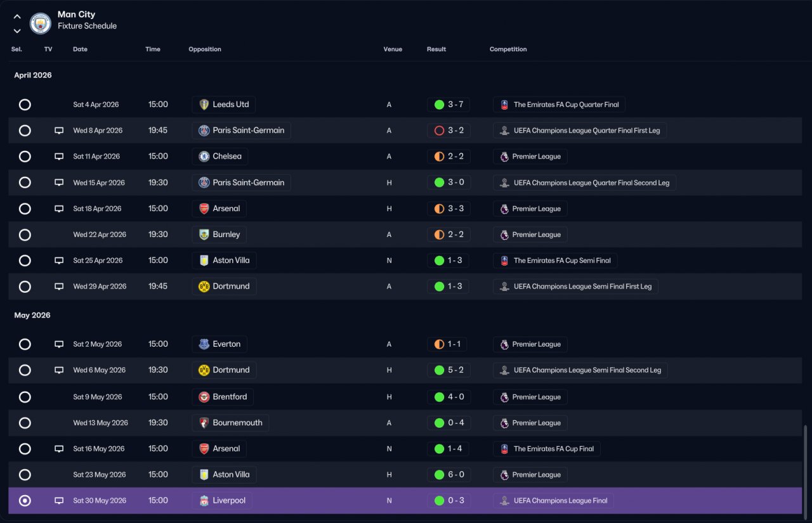Click TV icon for 8 Apr PSG match
The width and height of the screenshot is (812, 523).
point(59,131)
